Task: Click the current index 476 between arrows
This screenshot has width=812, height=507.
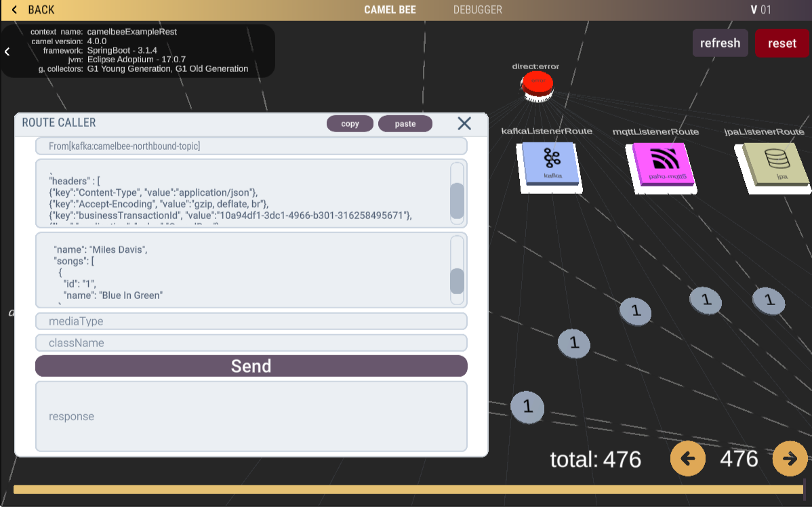Action: (x=739, y=459)
